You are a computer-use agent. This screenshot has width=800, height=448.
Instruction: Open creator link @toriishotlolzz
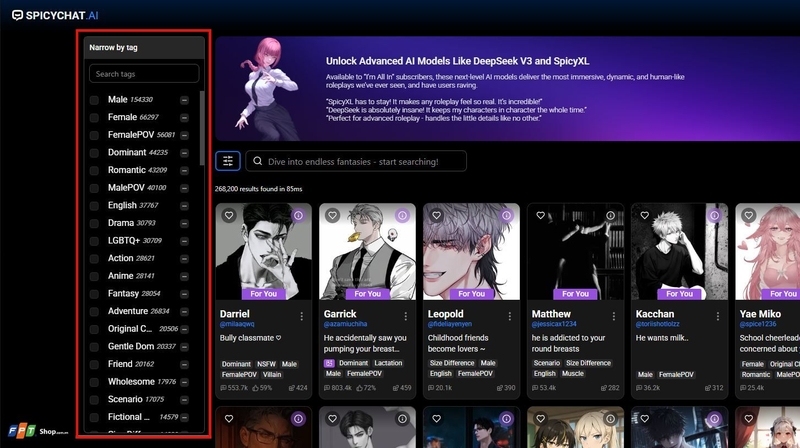[660, 324]
